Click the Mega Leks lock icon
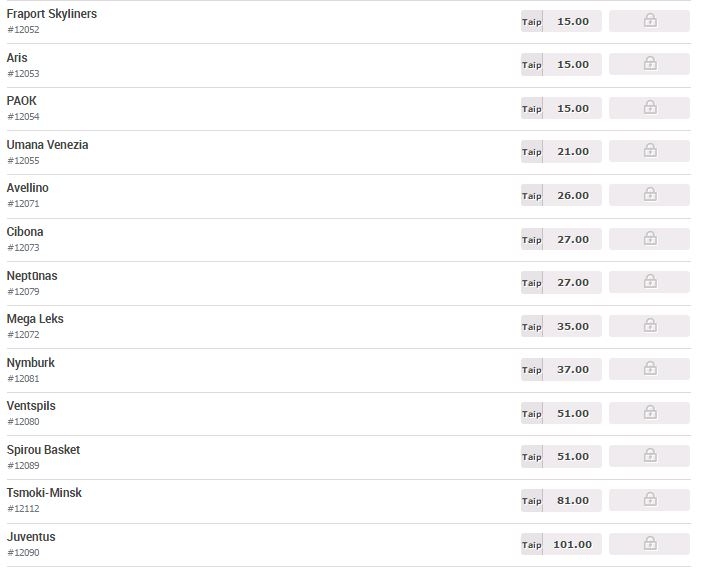The height and width of the screenshot is (572, 701). 650,326
